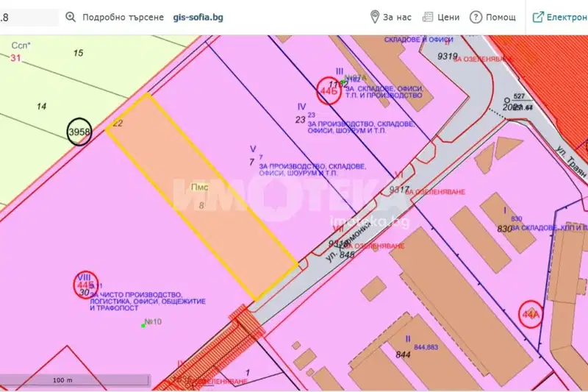Screen dimensions: 588x392
Task: Click the Ссп* zone label
Action: 21,46
